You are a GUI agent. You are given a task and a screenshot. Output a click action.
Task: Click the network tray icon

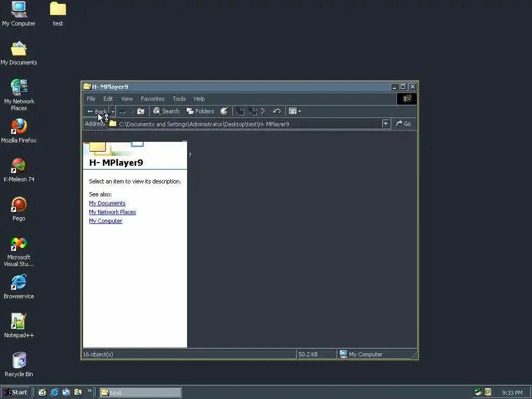point(478,392)
